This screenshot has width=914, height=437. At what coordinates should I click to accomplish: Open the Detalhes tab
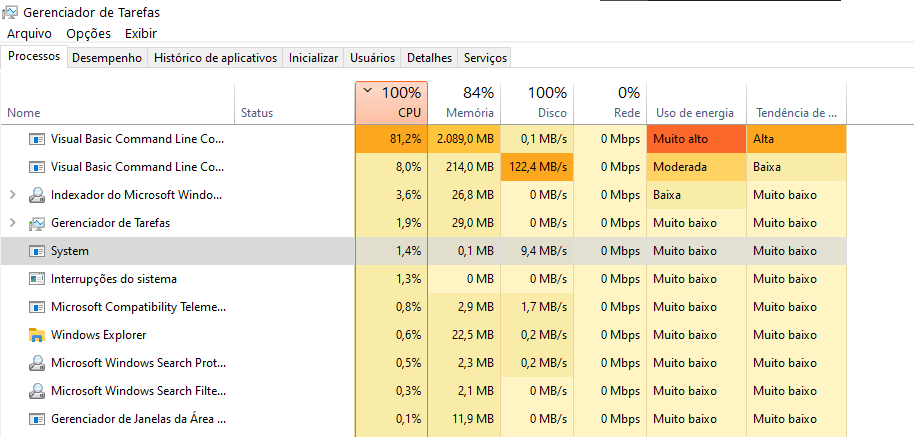[430, 58]
